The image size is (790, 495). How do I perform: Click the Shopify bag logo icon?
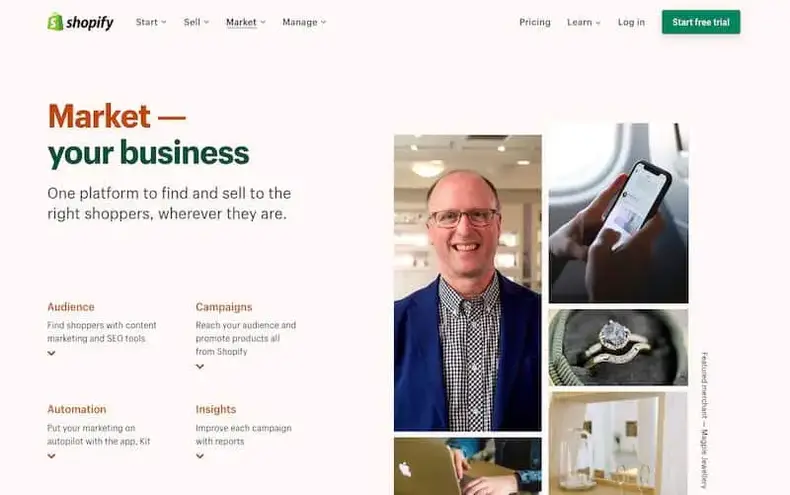coord(55,22)
